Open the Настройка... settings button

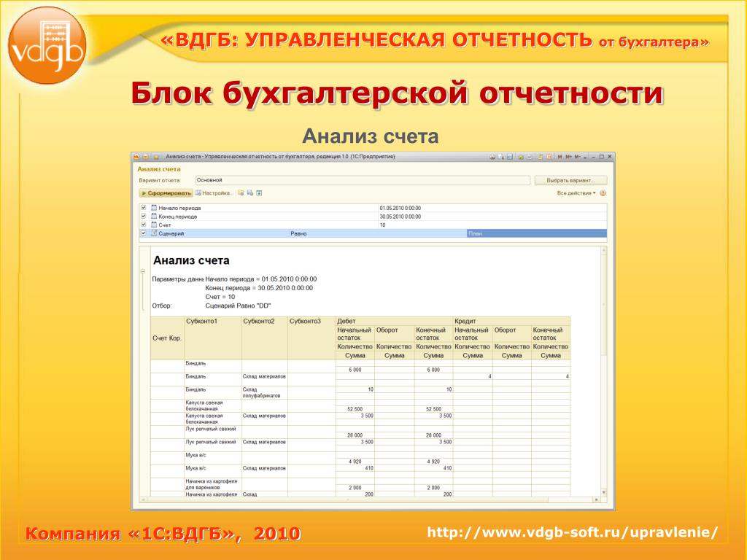coord(214,193)
